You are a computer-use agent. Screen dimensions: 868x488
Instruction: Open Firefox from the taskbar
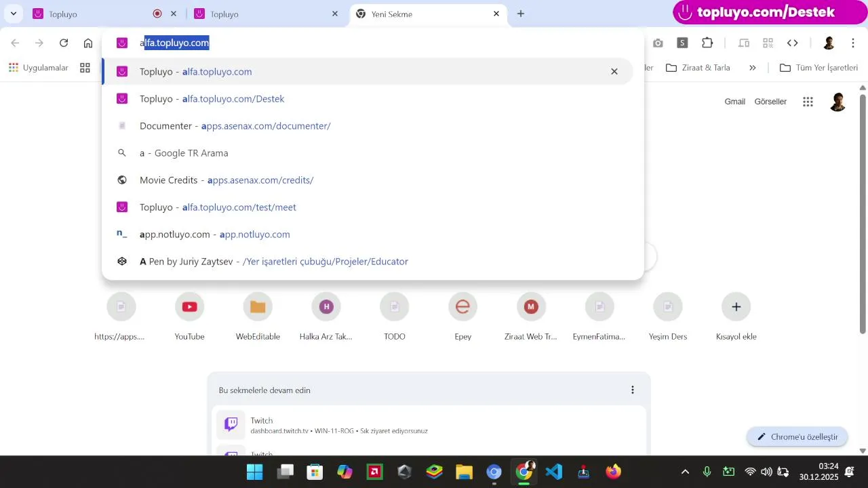pyautogui.click(x=613, y=472)
